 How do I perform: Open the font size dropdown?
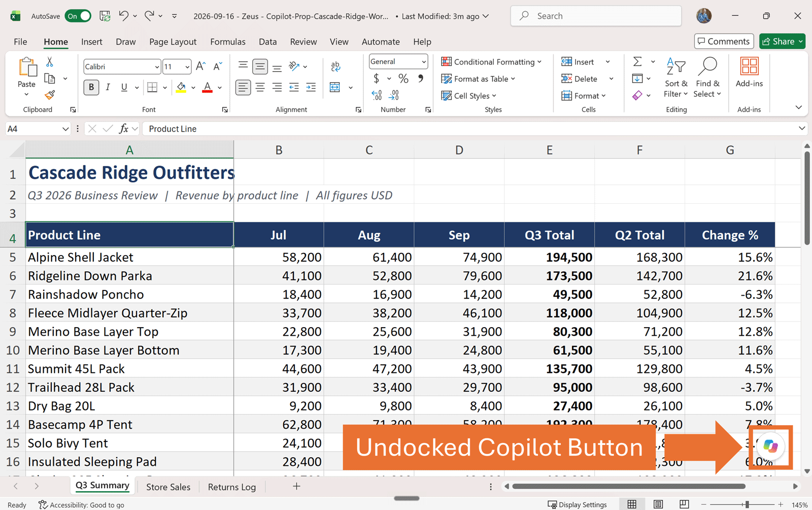coord(187,67)
